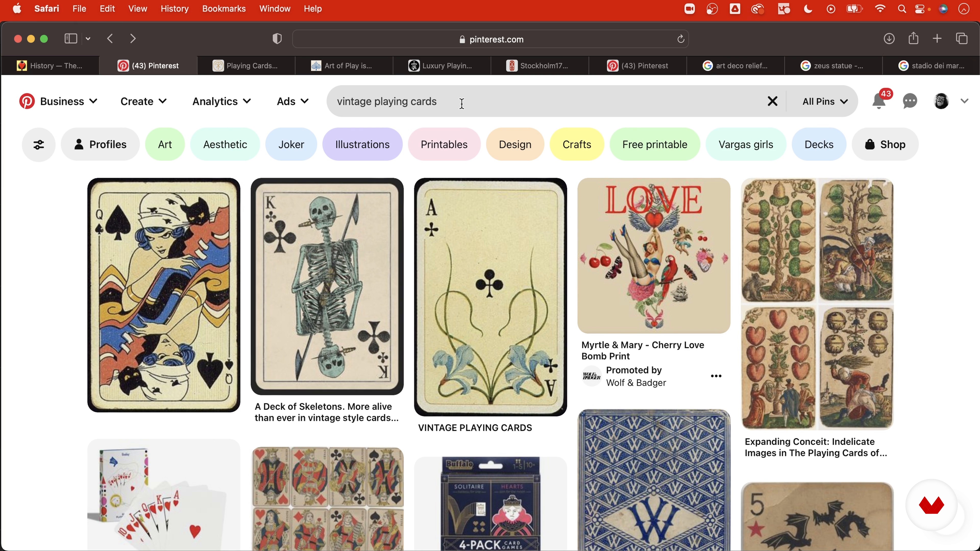
Task: Show Safari sidebar
Action: pos(71,39)
